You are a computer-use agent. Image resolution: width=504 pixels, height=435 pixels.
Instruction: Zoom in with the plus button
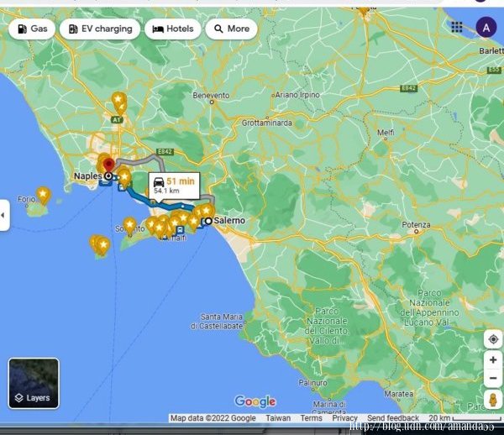(493, 360)
